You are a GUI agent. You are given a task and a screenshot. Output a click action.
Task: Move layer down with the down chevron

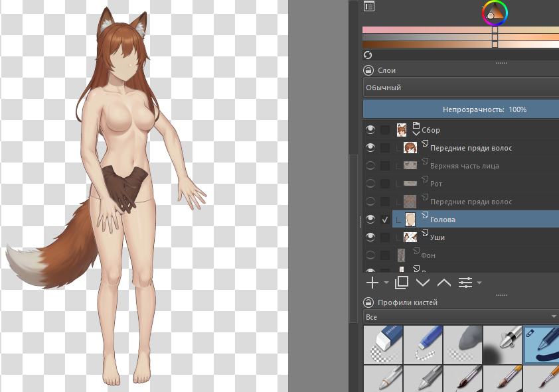[x=422, y=283]
